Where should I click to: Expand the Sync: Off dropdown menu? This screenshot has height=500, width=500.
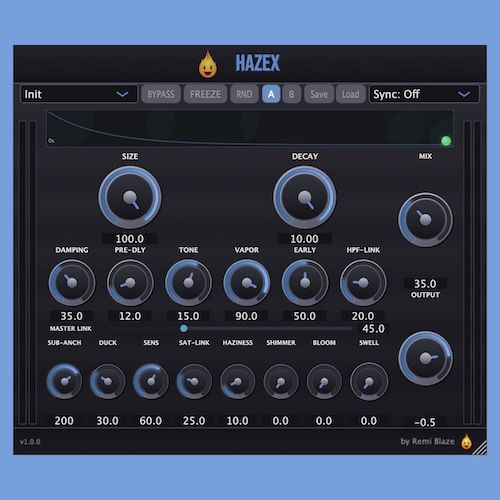tap(424, 94)
